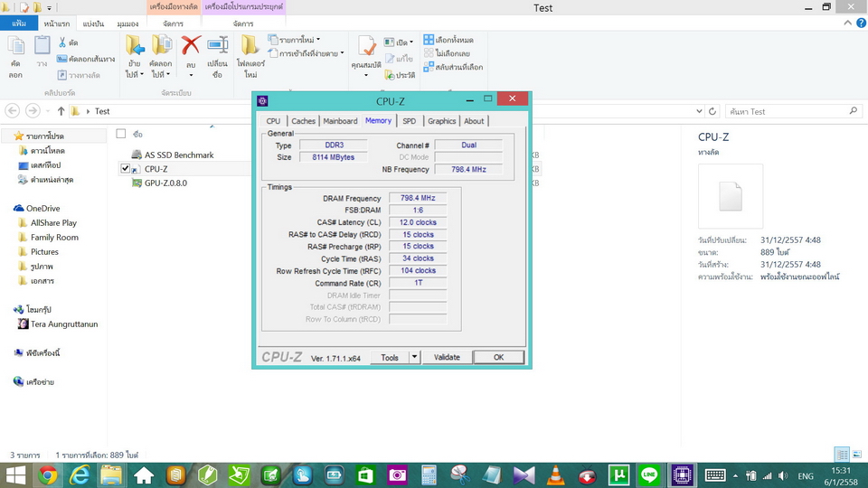Viewport: 868px width, 488px height.
Task: Open the recent locations dropdown arrow
Action: pyautogui.click(x=48, y=111)
